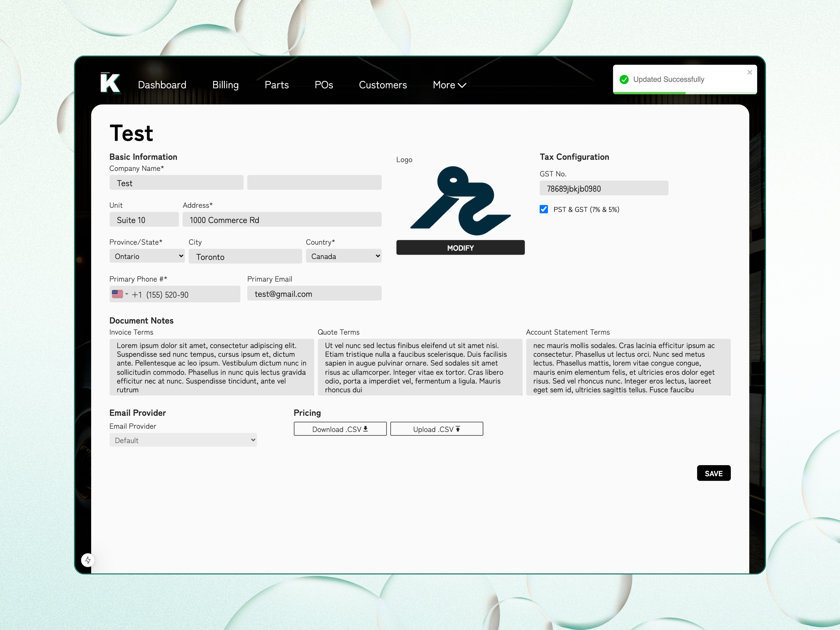Dismiss the Updated Successfully notification

click(749, 72)
